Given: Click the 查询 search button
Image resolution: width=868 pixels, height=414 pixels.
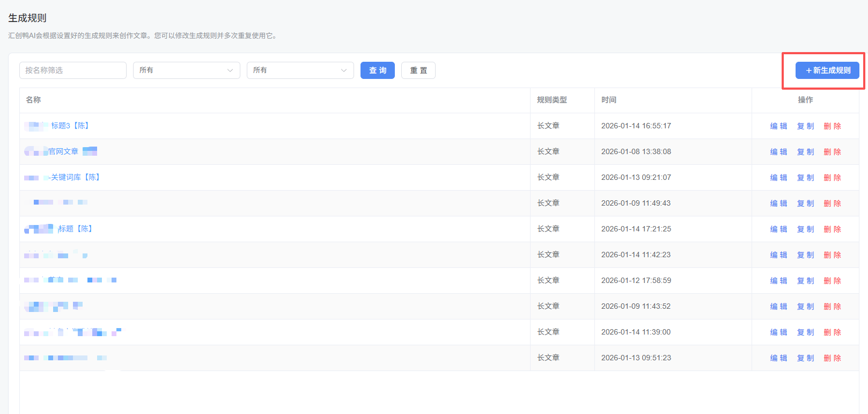Looking at the screenshot, I should pos(377,70).
